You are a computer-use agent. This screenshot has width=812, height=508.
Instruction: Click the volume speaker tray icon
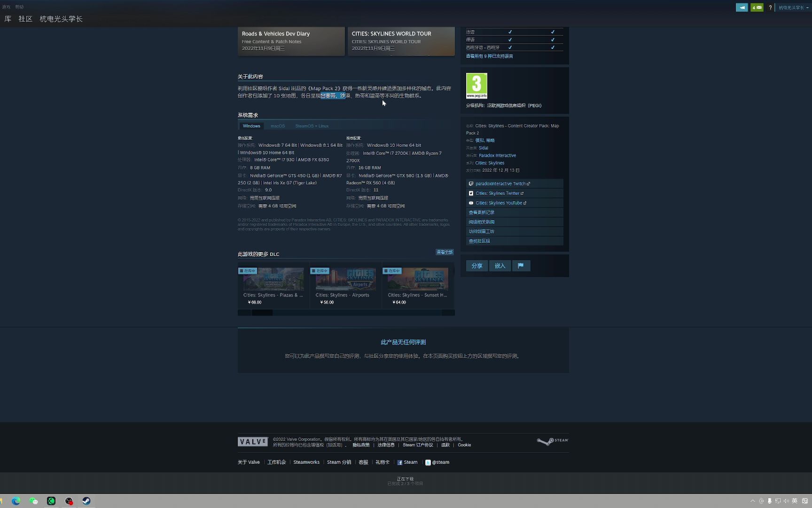point(786,501)
